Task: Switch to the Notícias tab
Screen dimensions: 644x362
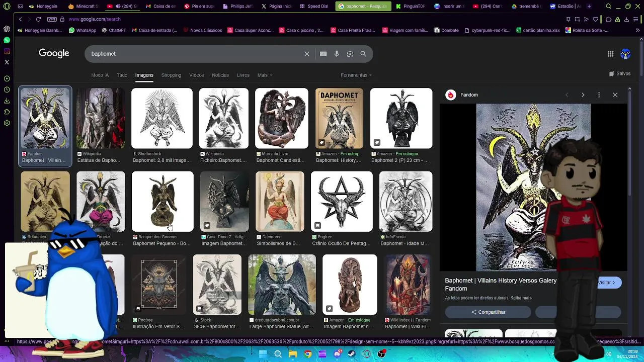Action: point(220,75)
